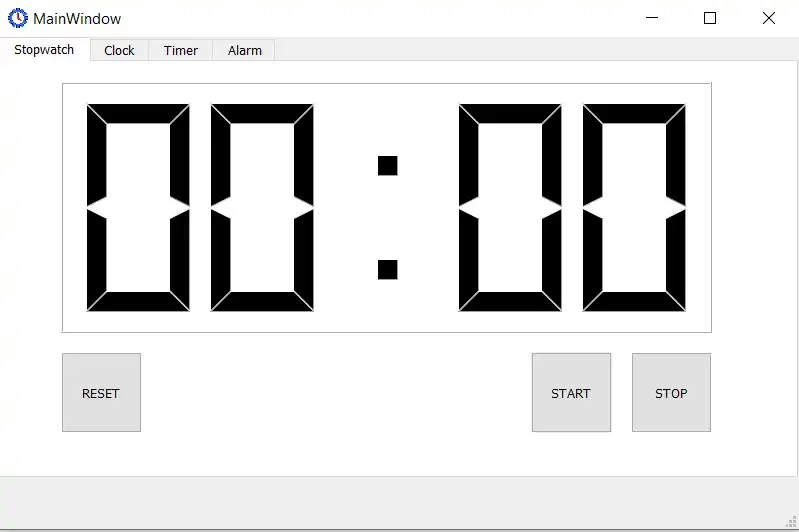
Task: Click the empty status bar area
Action: pos(392,503)
